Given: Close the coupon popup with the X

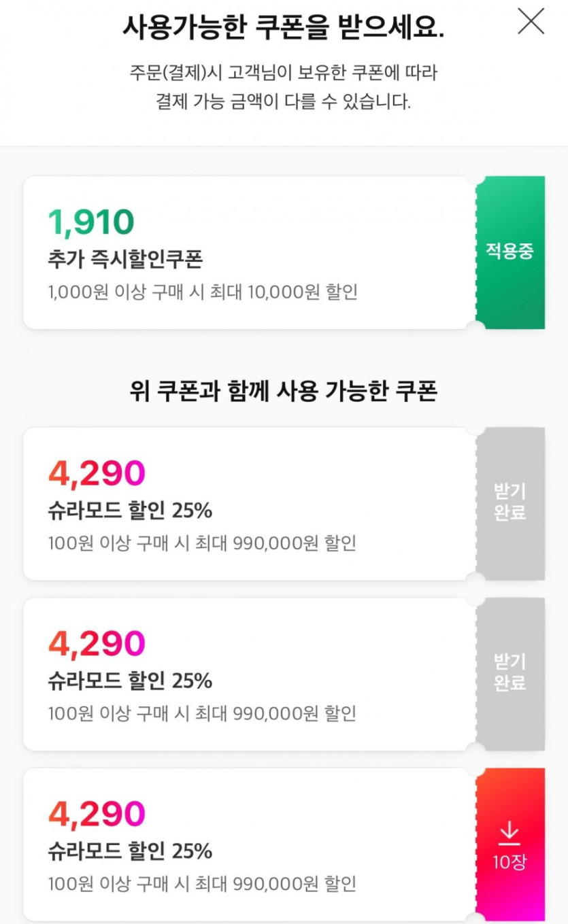Looking at the screenshot, I should [x=531, y=22].
